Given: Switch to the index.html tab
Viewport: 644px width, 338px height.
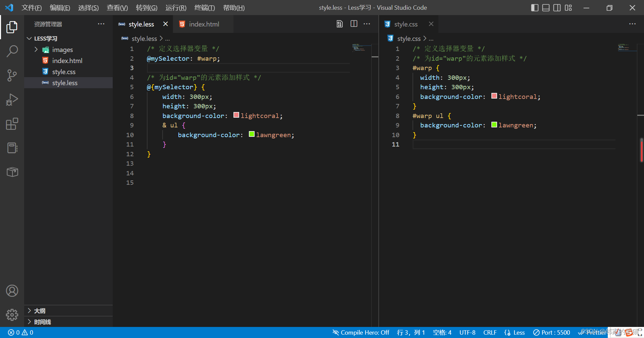Looking at the screenshot, I should pyautogui.click(x=204, y=24).
